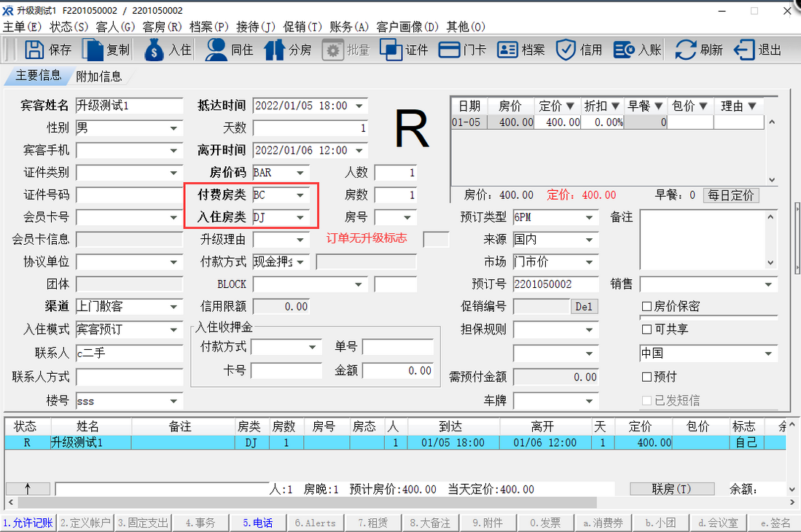Toggle the 房价保密 checkbox

(x=646, y=306)
